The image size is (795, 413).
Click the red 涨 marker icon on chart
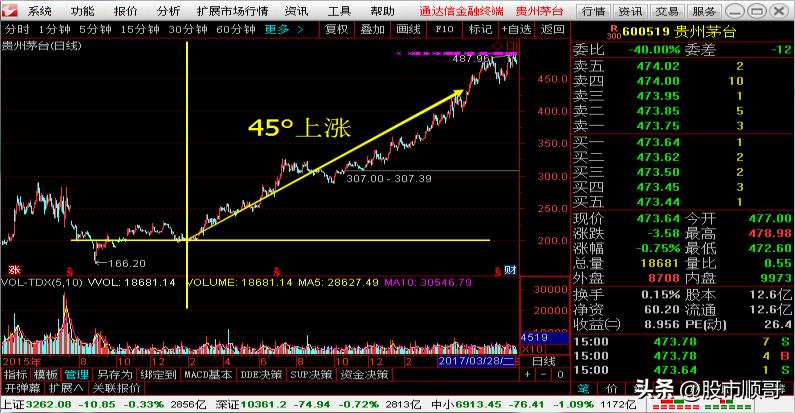14,270
